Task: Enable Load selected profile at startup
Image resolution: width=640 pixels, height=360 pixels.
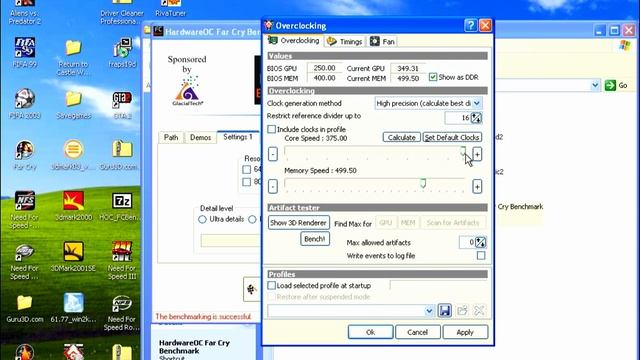Action: click(x=271, y=285)
